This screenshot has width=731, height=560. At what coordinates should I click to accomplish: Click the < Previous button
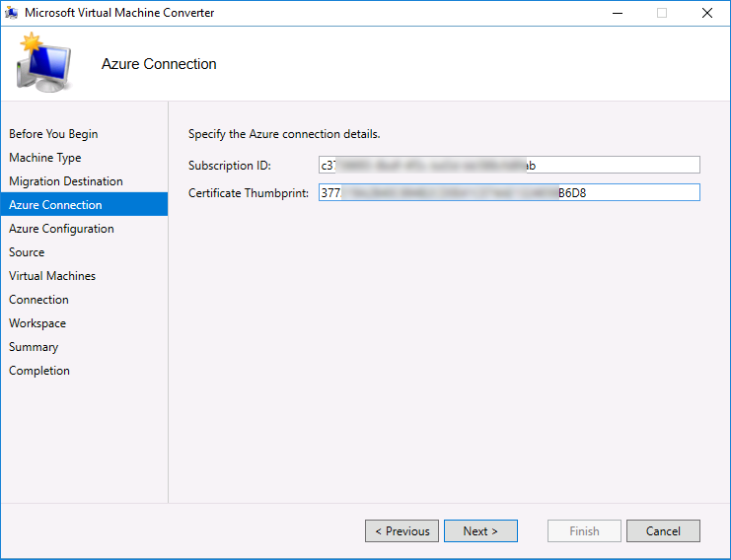pos(402,531)
